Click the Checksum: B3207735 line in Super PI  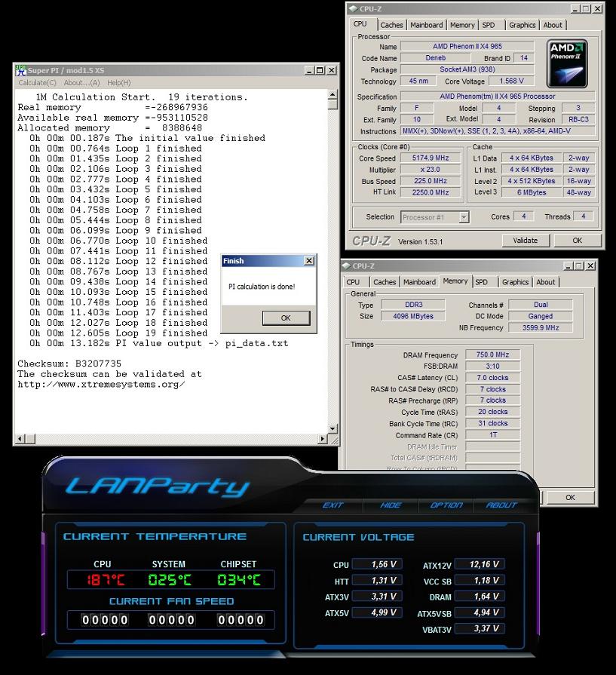pos(69,364)
